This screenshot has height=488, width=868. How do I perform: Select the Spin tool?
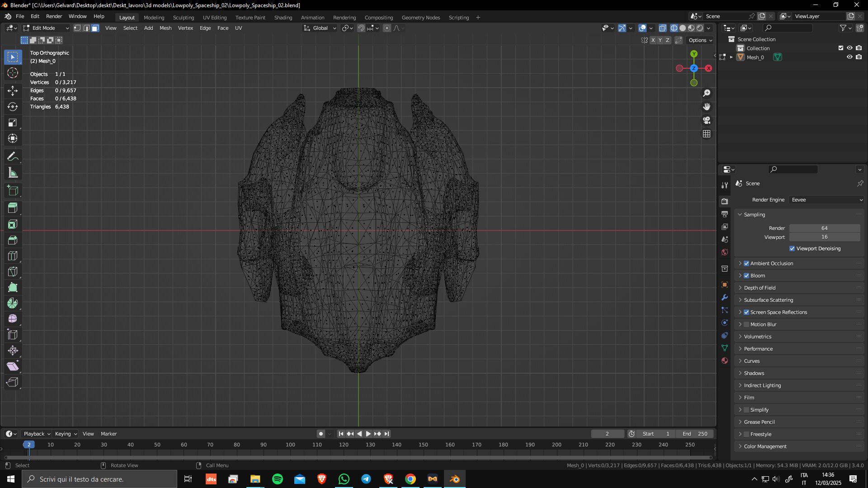coord(13,303)
